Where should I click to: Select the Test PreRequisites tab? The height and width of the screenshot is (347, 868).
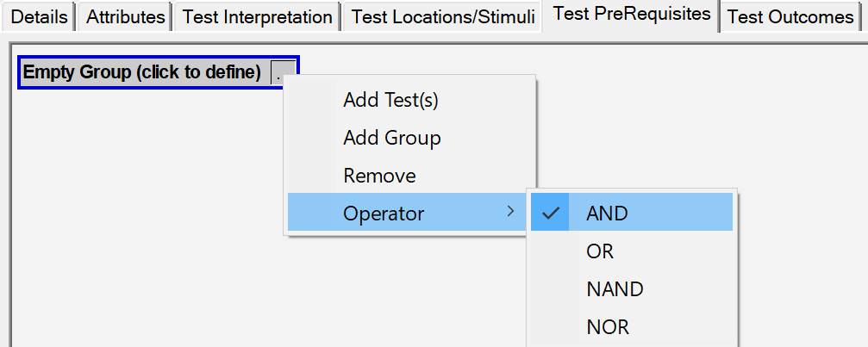click(632, 15)
